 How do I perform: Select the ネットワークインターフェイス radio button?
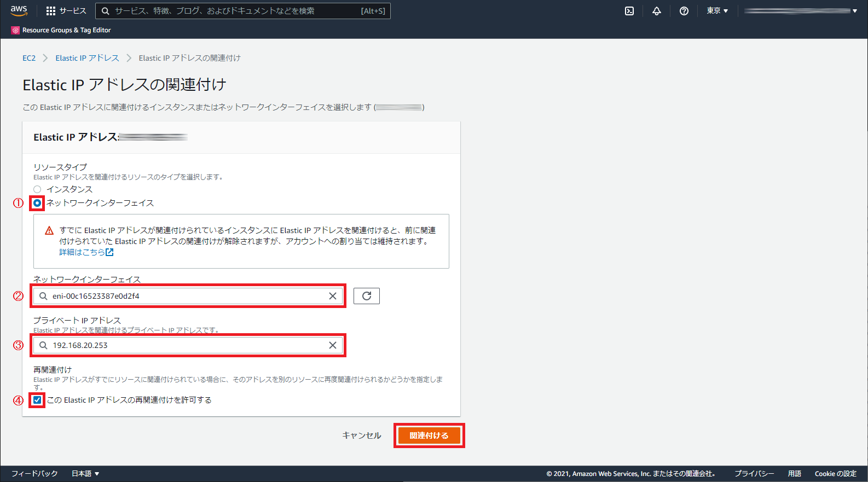click(37, 203)
